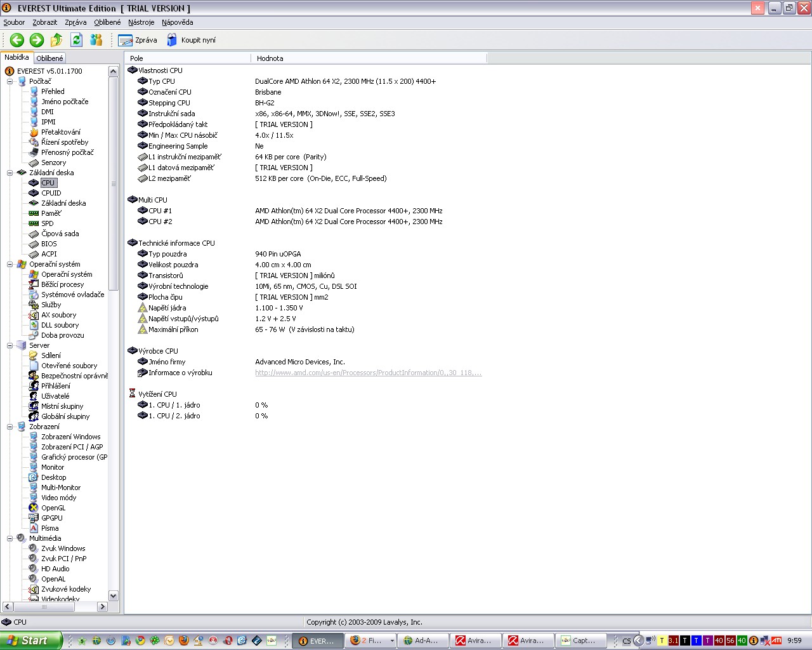Image resolution: width=812 pixels, height=650 pixels.
Task: Collapse the Počítač tree node
Action: pyautogui.click(x=10, y=81)
